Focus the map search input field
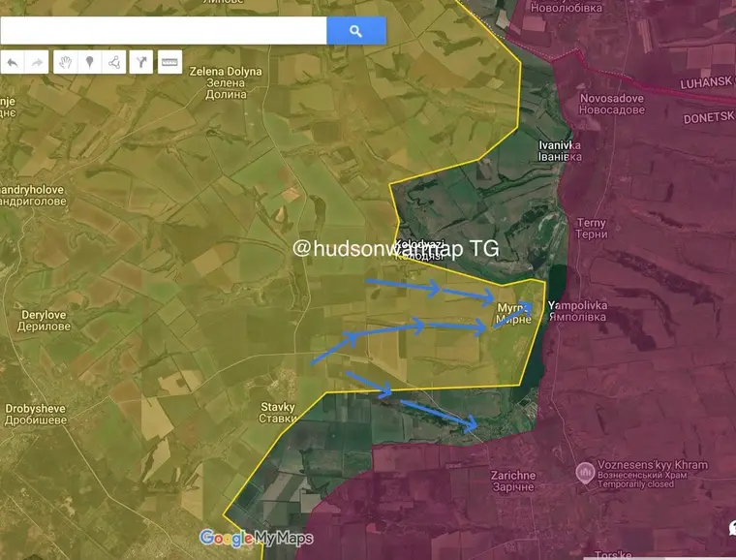The width and height of the screenshot is (736, 560). click(164, 31)
